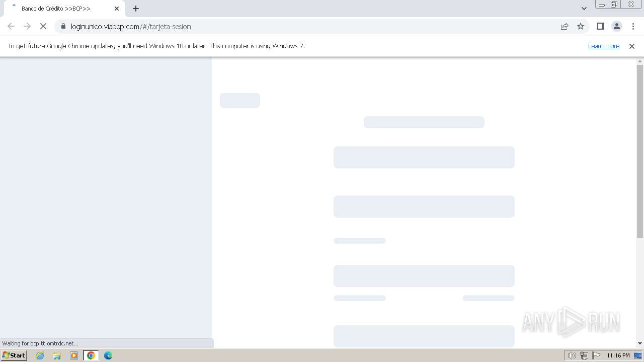Screen dimensions: 644x362
Task: Click the browser forward arrow
Action: click(27, 26)
